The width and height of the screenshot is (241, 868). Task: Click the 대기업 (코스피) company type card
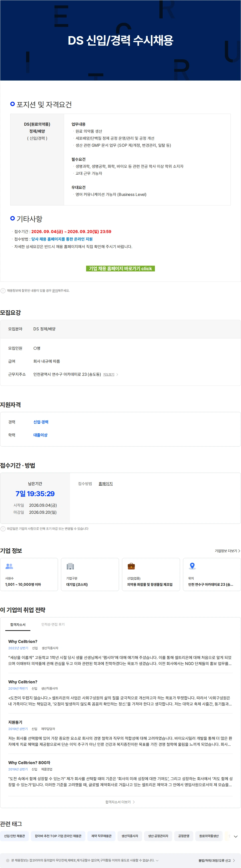(90, 574)
